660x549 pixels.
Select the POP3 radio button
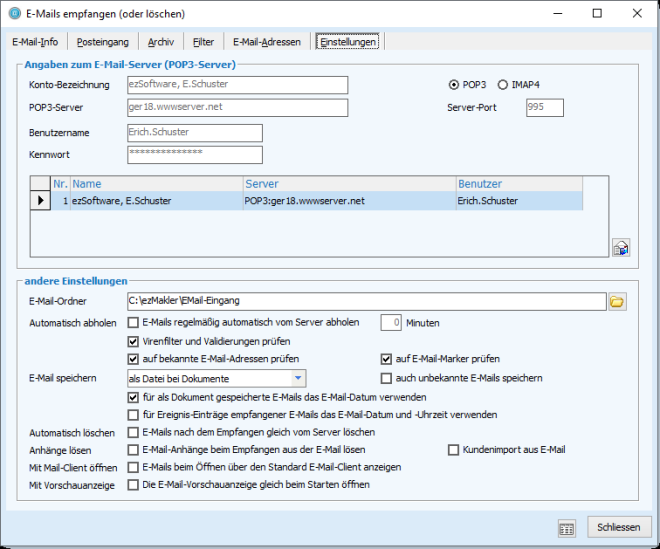(x=455, y=85)
